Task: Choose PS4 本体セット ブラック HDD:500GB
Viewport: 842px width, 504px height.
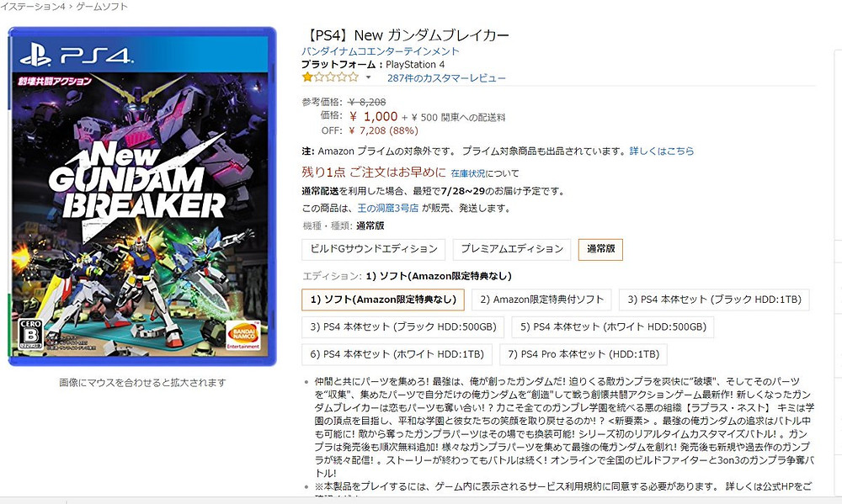Action: 402,326
